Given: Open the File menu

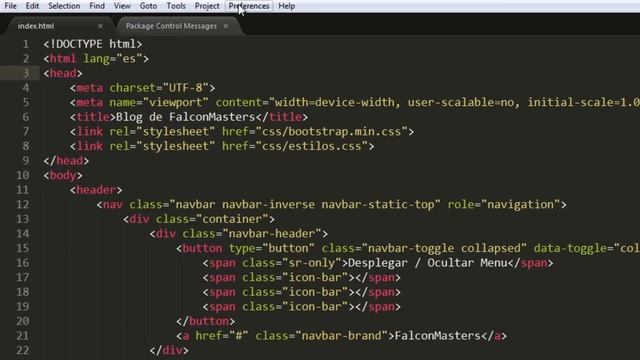Looking at the screenshot, I should (11, 6).
